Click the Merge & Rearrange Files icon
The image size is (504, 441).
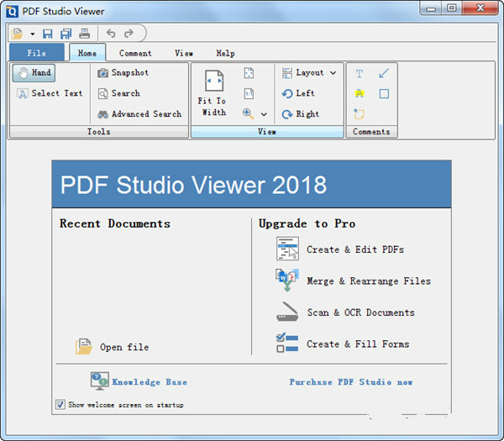[287, 280]
